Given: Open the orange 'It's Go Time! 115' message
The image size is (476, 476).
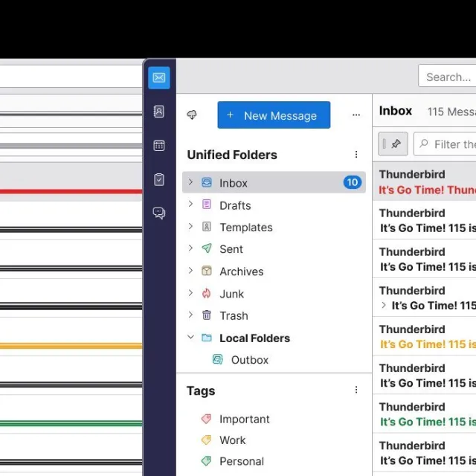Looking at the screenshot, I should click(424, 336).
